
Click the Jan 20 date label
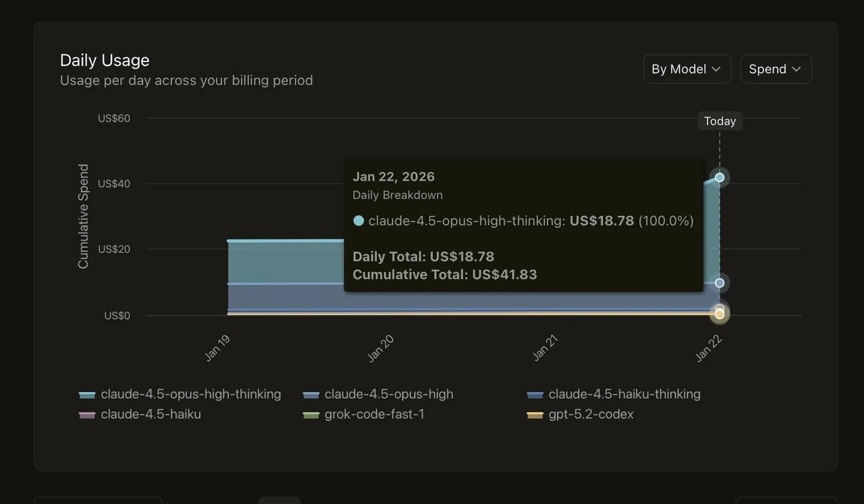(x=381, y=349)
